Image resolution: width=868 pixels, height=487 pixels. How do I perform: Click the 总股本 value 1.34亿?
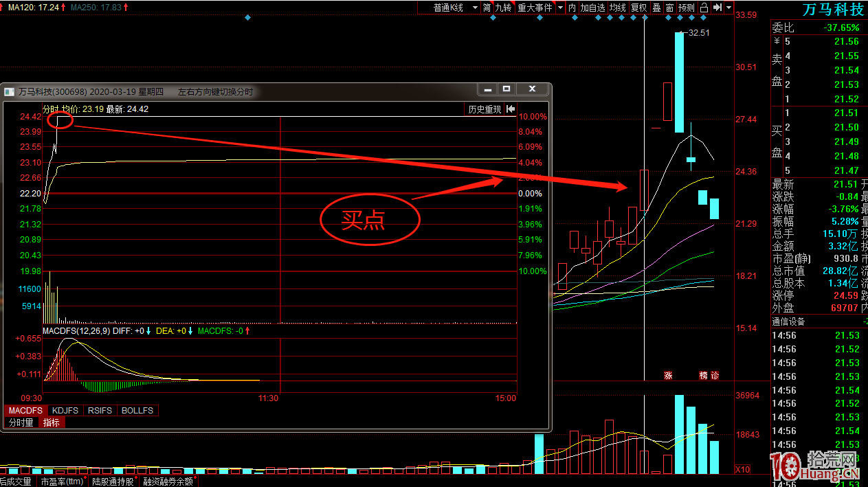click(843, 284)
